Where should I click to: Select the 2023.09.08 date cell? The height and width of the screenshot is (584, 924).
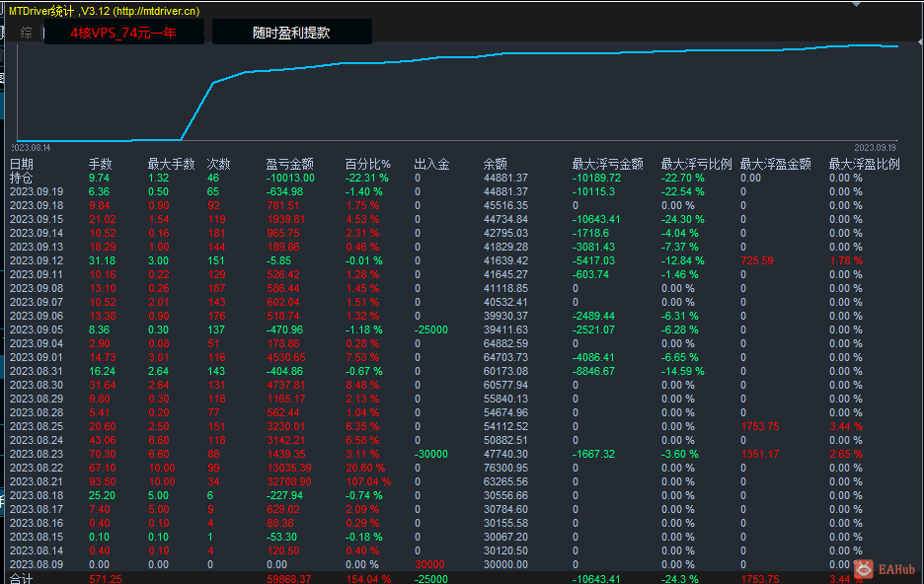click(x=37, y=288)
